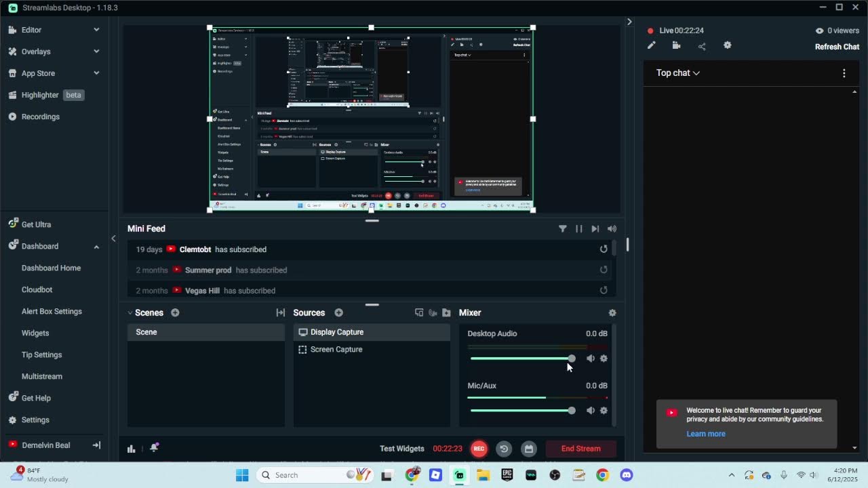This screenshot has width=868, height=488.
Task: Toggle recording with the REC button
Action: point(479,449)
